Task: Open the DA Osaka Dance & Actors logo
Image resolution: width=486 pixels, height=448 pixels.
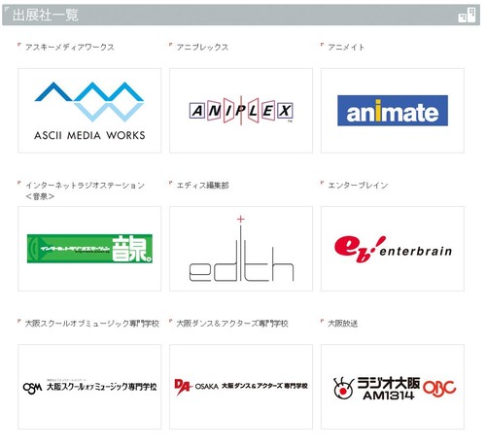Action: [241, 387]
